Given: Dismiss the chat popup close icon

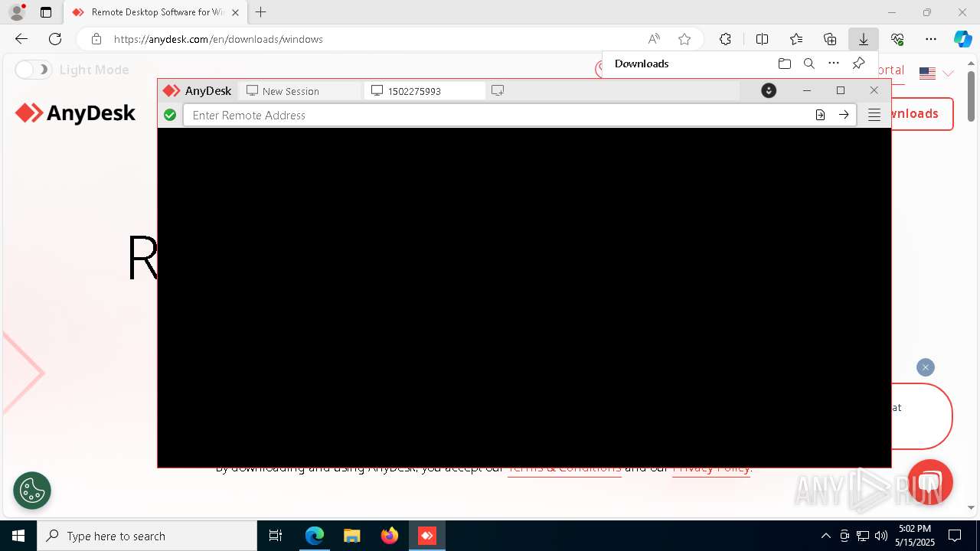Looking at the screenshot, I should point(926,367).
